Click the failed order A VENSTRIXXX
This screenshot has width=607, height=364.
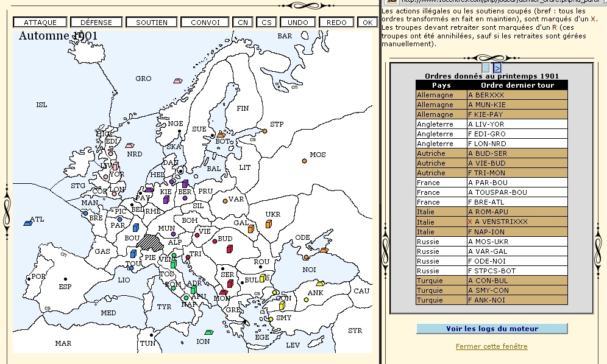[x=517, y=222]
